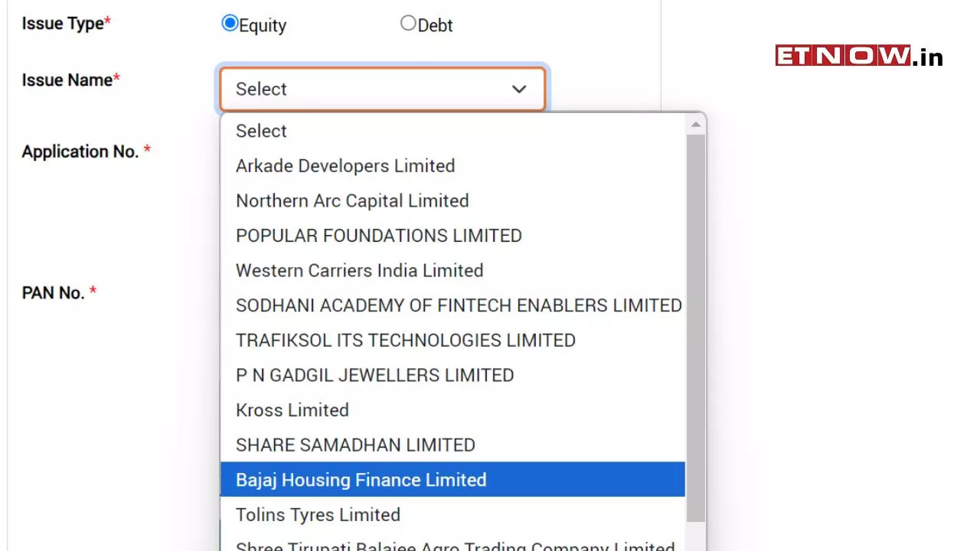Click the dropdown list scrollbar thumb
Screen dimensions: 980x551
click(696, 329)
